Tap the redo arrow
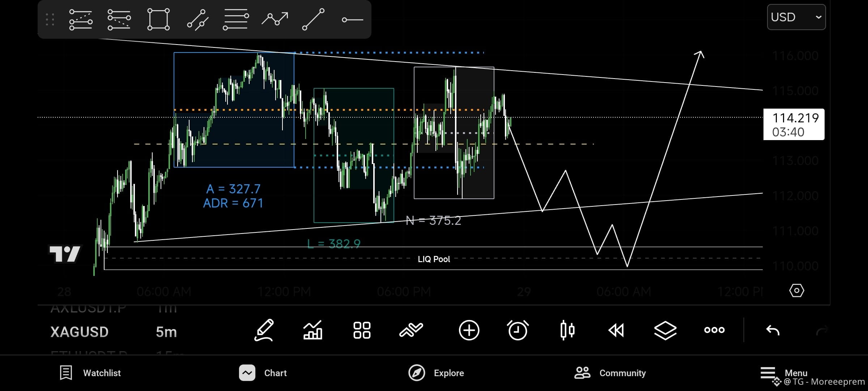This screenshot has width=868, height=391. pos(822,330)
